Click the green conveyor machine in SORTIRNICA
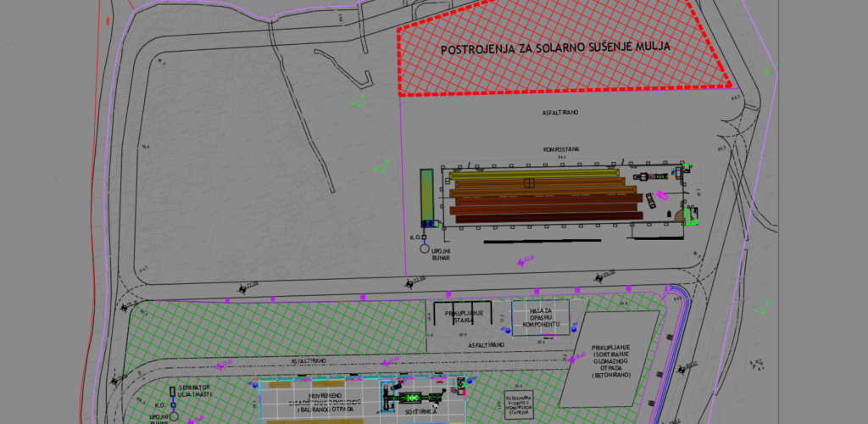The width and height of the screenshot is (868, 424). [x=413, y=397]
